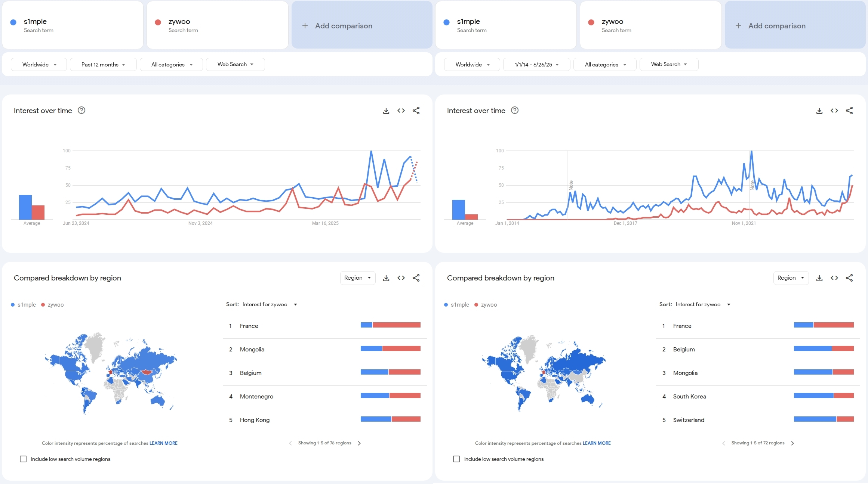Click red zywoo color dot in right term card

pyautogui.click(x=591, y=22)
